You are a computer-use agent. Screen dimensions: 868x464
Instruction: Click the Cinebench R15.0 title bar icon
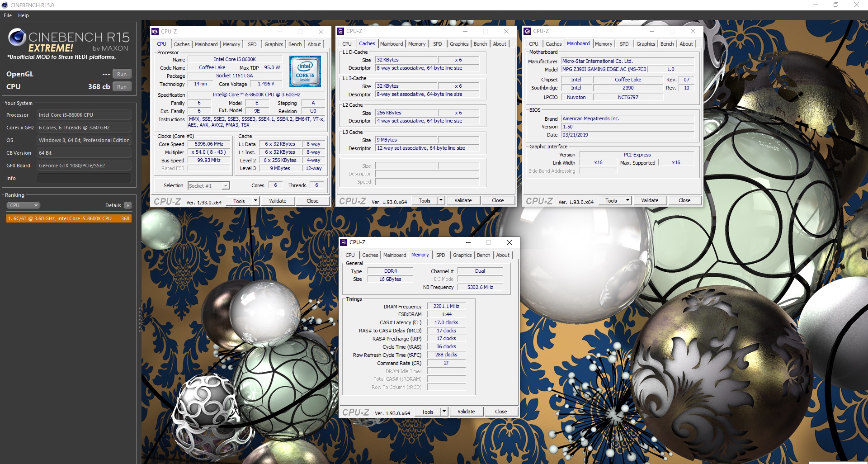[5, 5]
